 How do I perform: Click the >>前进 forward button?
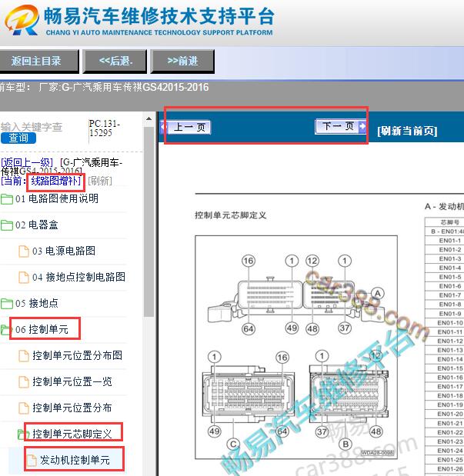pos(182,62)
